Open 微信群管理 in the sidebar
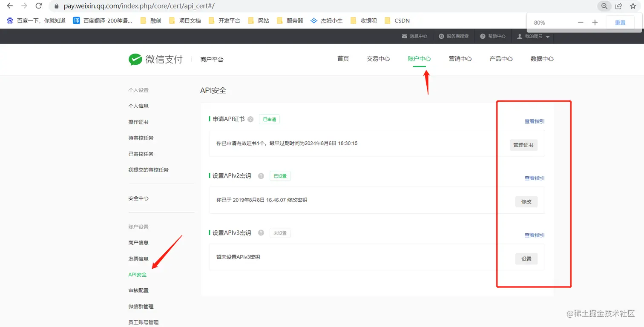 (141, 307)
